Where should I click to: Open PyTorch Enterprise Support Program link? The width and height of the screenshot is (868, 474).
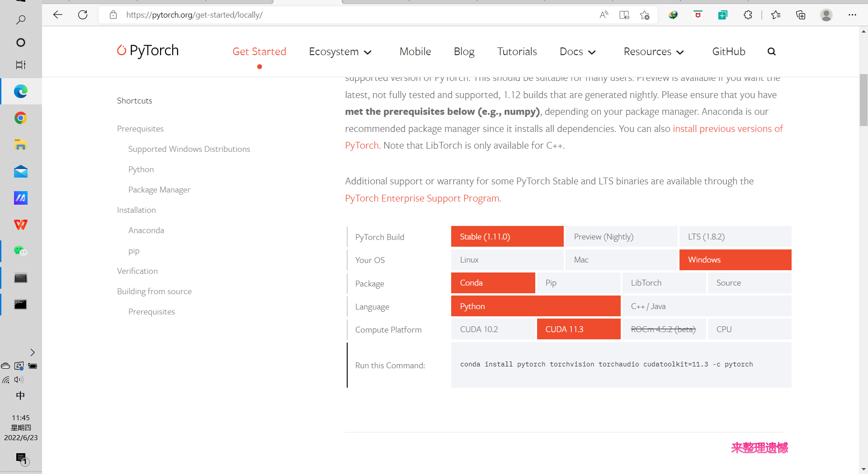click(422, 198)
